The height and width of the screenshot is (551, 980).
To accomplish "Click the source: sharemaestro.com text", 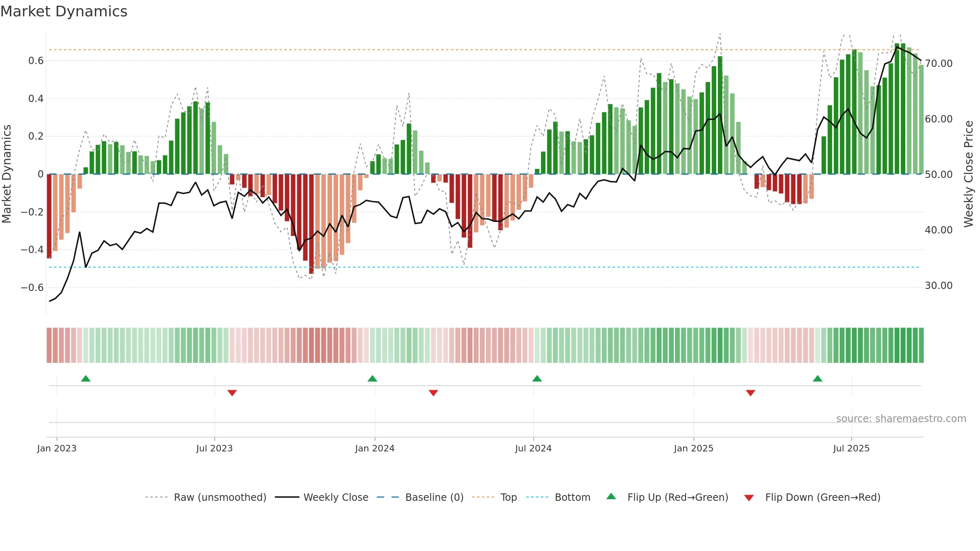I will (x=901, y=419).
